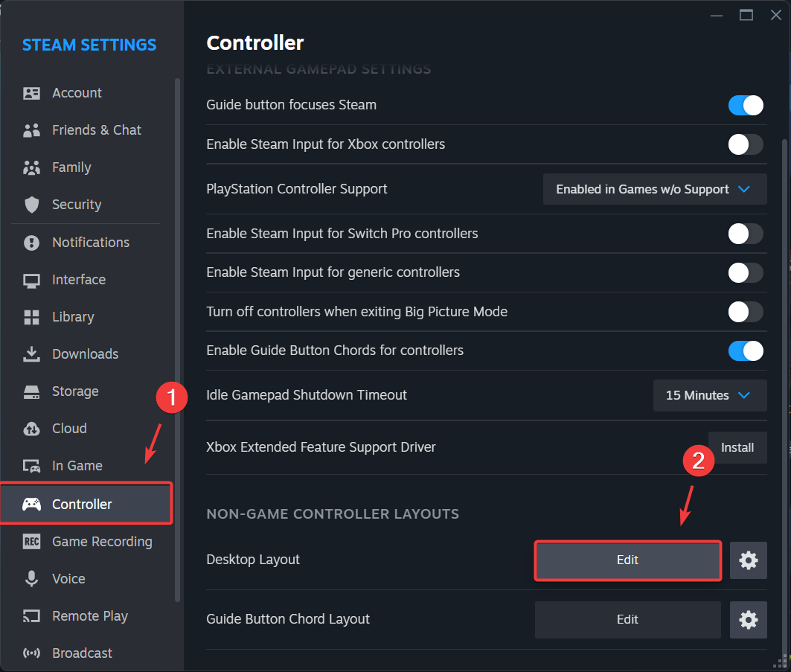Screen dimensions: 791x672
Task: Click the Downloads arrow icon
Action: pos(32,354)
